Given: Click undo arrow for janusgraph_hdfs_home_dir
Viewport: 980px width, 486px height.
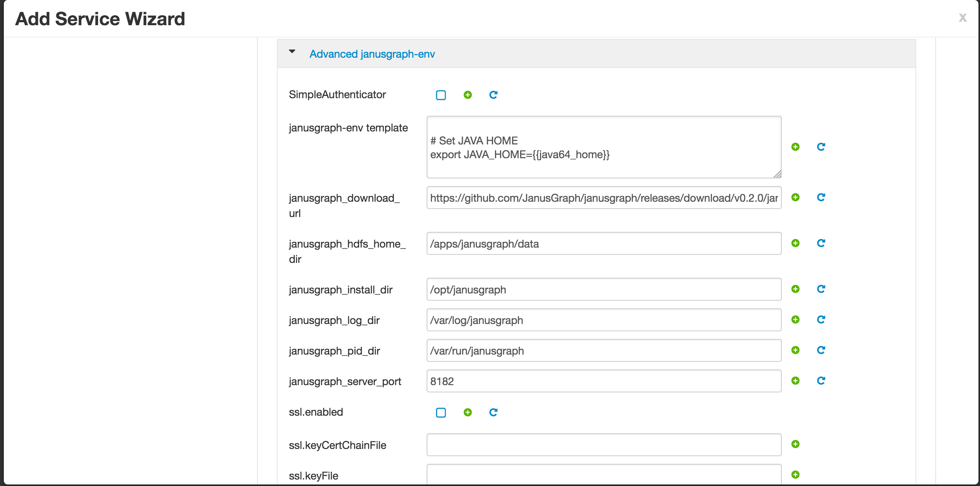Looking at the screenshot, I should click(x=821, y=243).
